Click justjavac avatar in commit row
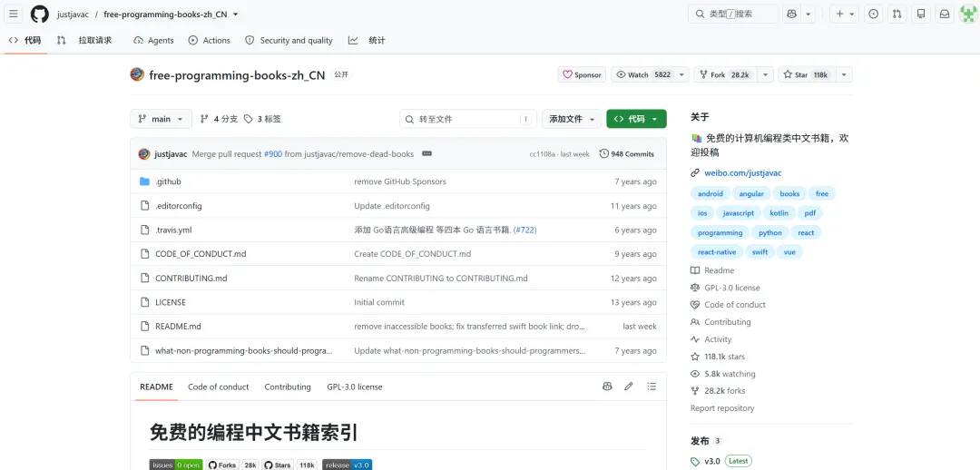 pyautogui.click(x=144, y=153)
